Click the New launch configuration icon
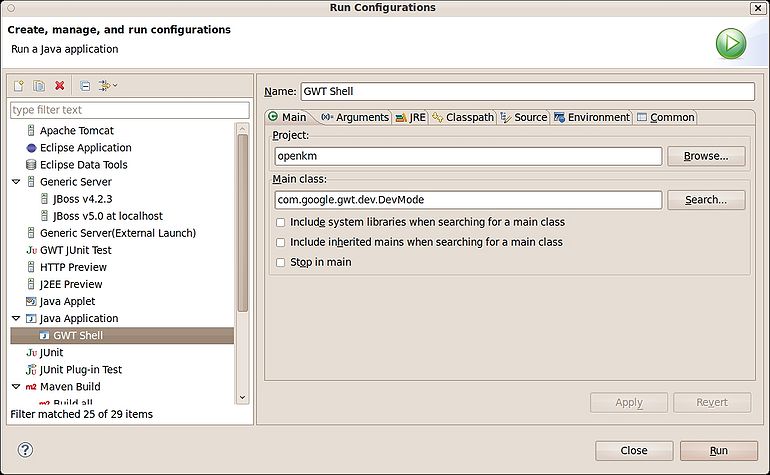This screenshot has height=475, width=770. (19, 86)
